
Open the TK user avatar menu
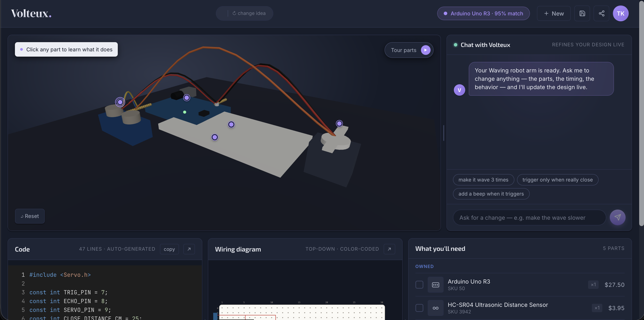(621, 14)
